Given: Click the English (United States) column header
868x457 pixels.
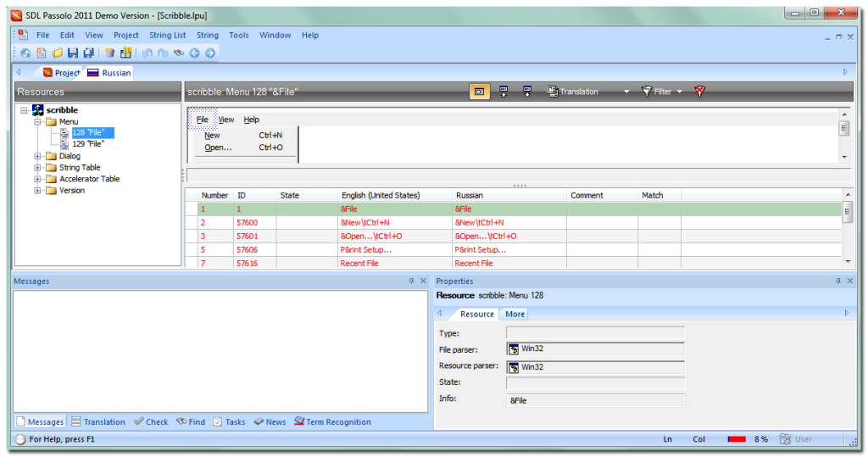Looking at the screenshot, I should 395,195.
